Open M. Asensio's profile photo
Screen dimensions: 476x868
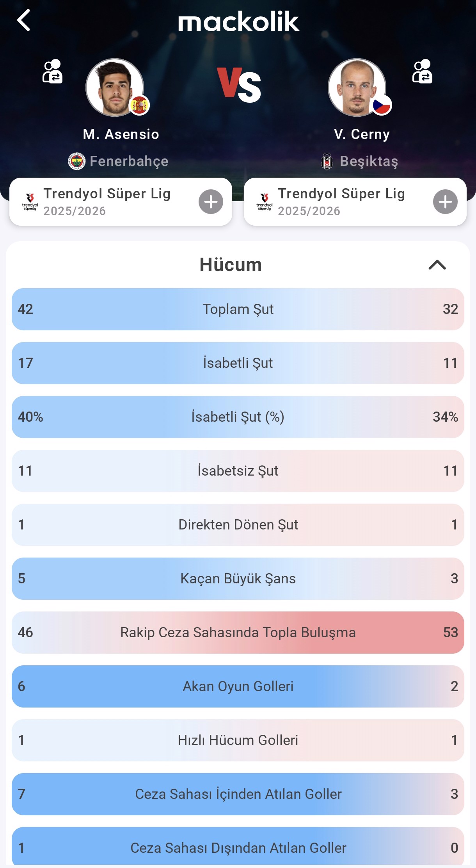[x=115, y=87]
